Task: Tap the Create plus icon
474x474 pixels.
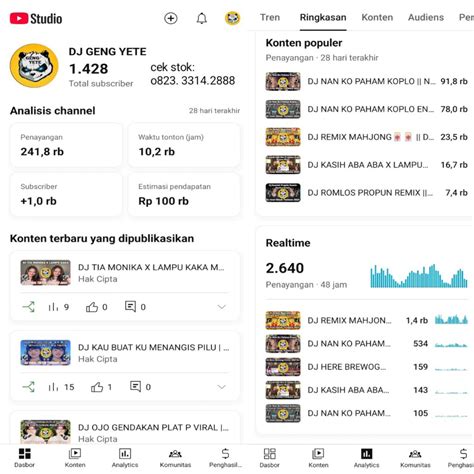Action: (x=171, y=18)
